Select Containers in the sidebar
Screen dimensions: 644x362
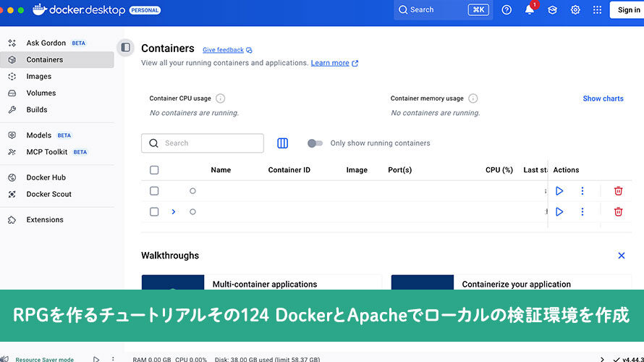coord(57,59)
